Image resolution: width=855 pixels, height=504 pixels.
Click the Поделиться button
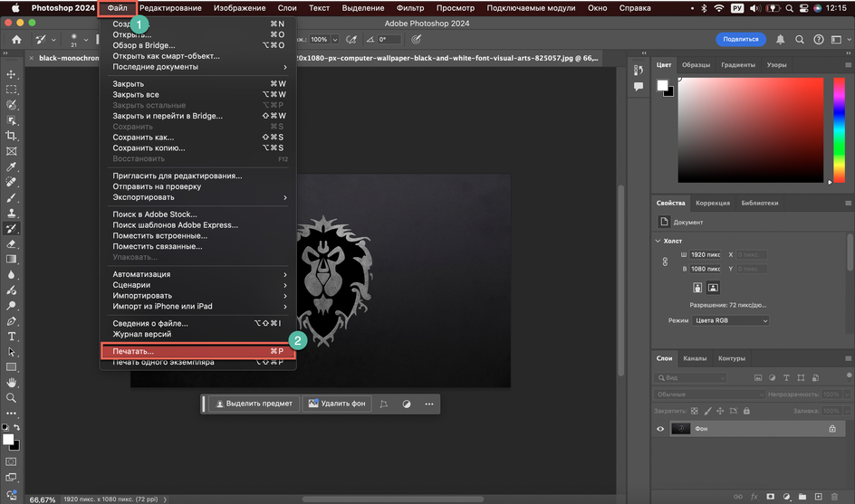point(741,39)
